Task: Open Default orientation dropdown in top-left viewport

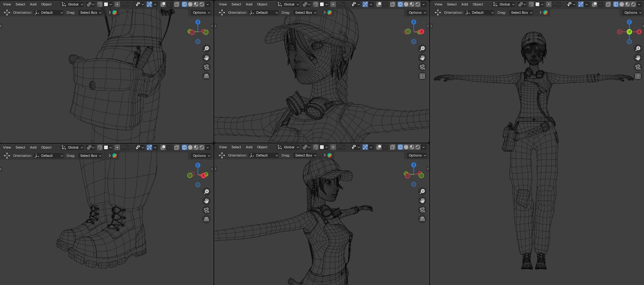Action: 49,13
